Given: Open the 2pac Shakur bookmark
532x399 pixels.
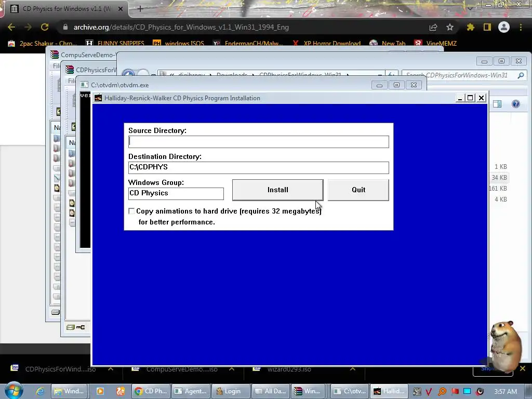Looking at the screenshot, I should coord(43,44).
